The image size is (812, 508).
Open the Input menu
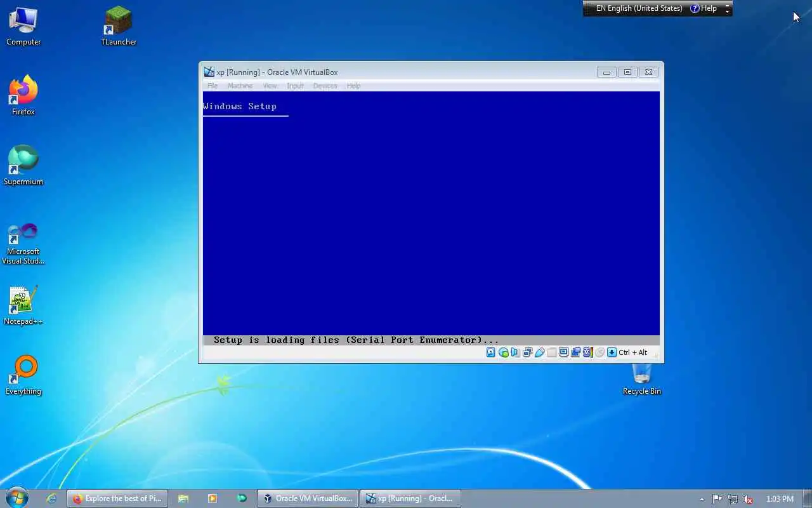coord(295,86)
